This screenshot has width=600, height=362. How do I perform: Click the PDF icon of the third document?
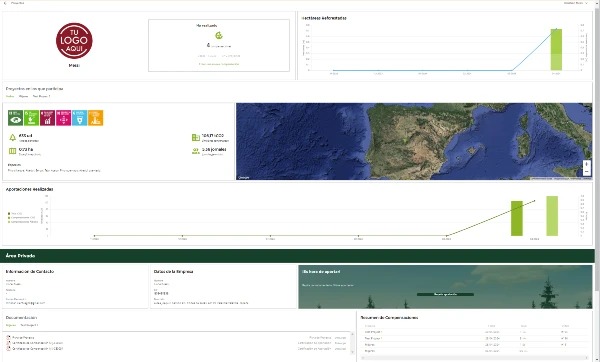point(8,349)
